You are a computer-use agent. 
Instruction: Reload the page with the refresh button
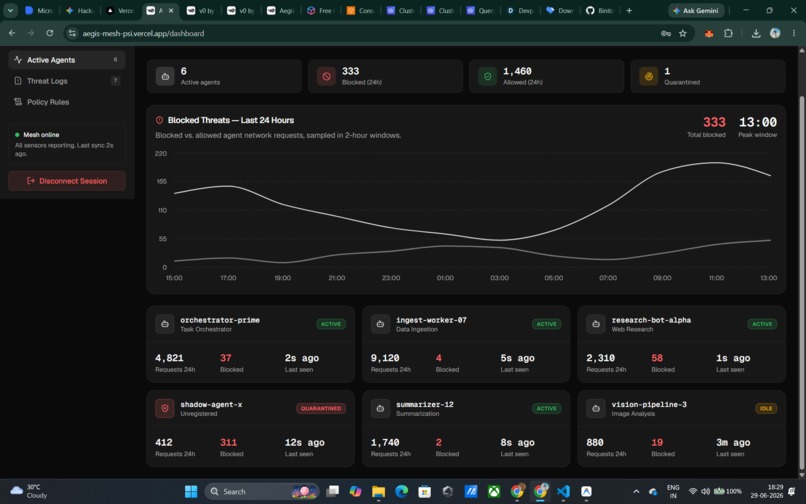[x=49, y=33]
